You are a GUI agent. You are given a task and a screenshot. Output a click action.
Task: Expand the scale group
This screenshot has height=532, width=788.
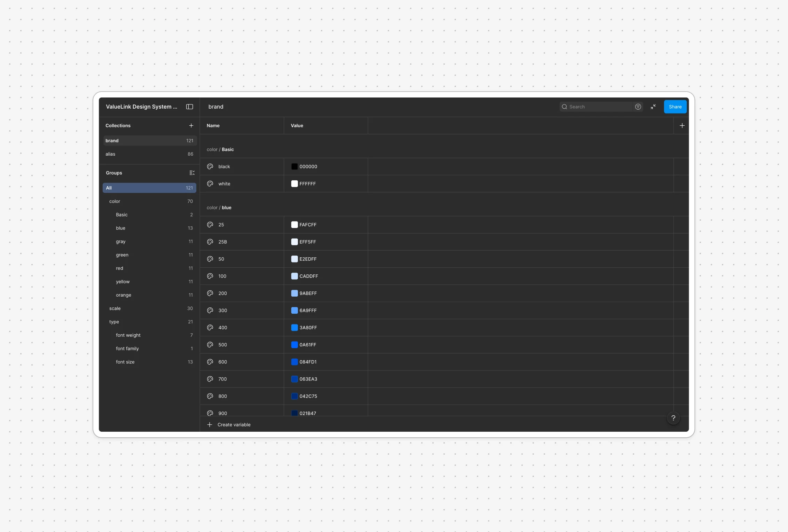(x=115, y=308)
